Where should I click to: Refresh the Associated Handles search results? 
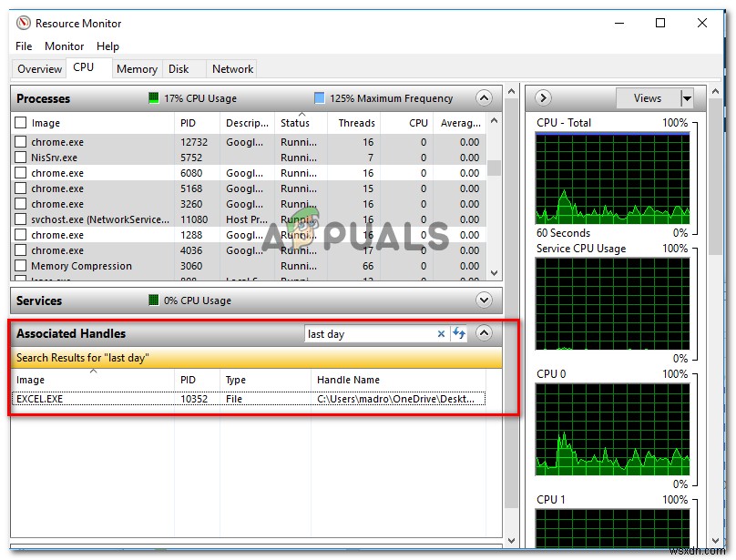460,333
